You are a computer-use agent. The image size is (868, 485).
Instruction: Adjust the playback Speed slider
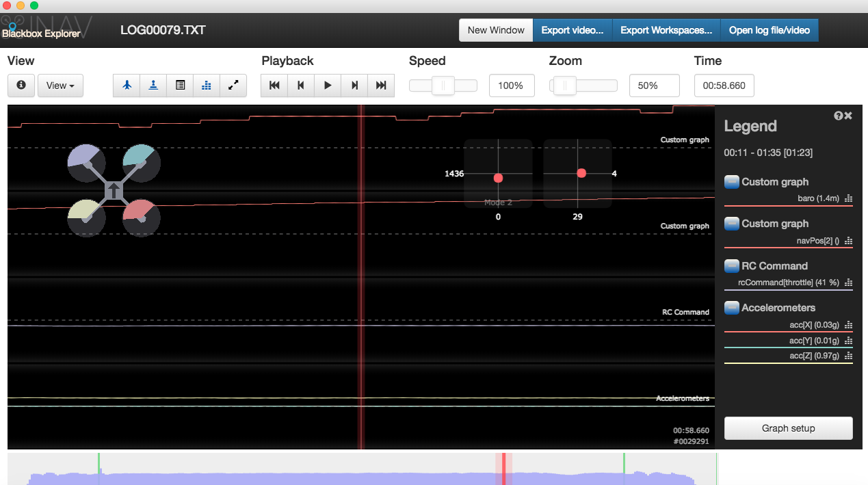pos(442,86)
